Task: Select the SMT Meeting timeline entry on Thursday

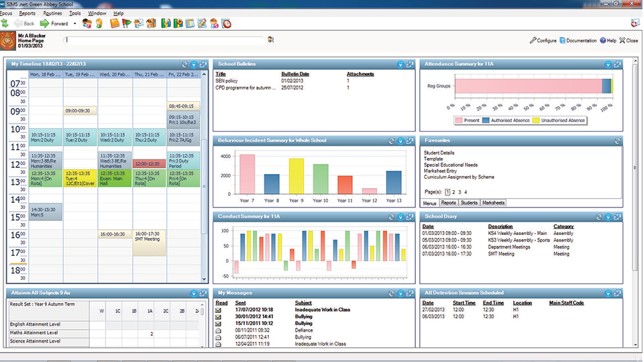Action: pos(150,242)
